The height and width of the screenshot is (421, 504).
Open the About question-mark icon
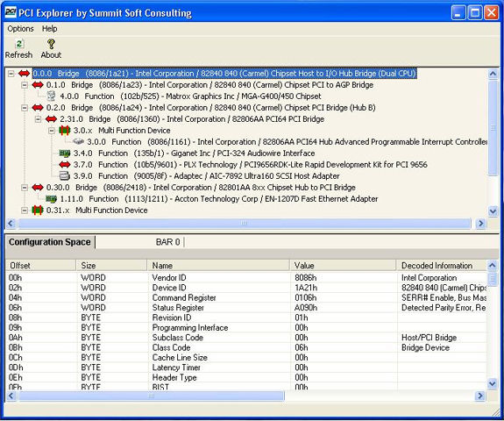click(x=51, y=44)
